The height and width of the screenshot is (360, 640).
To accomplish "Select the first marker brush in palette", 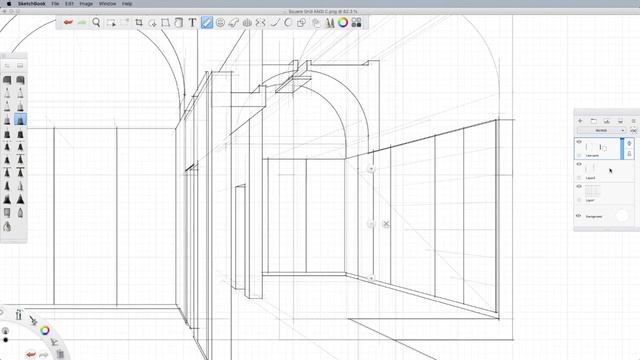I will pyautogui.click(x=7, y=80).
